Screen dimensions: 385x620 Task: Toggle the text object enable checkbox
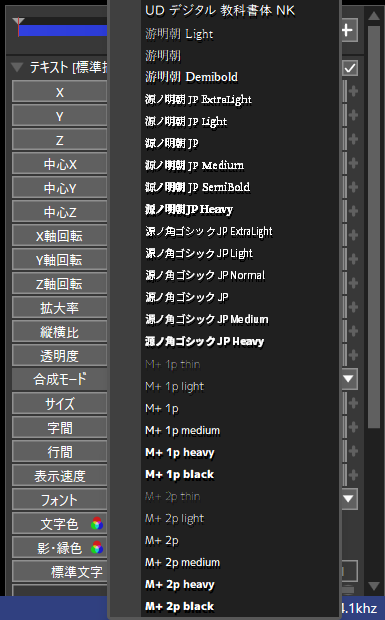[350, 68]
